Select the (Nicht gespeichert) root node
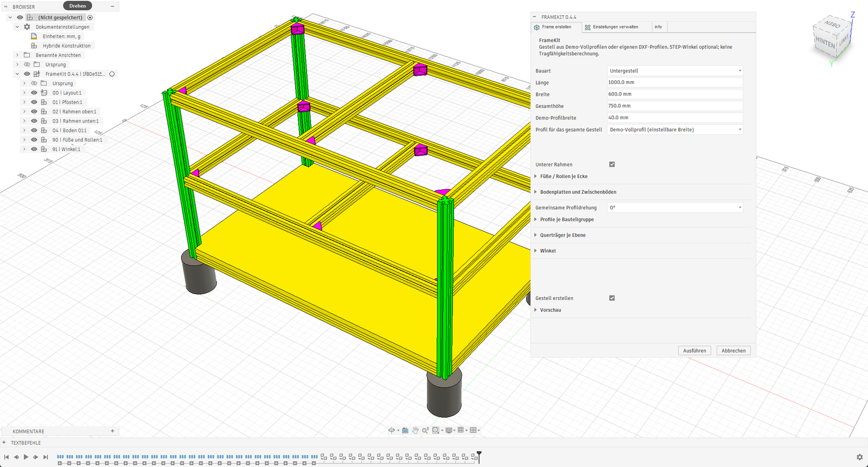Screen dimensions: 868x467 pos(60,17)
